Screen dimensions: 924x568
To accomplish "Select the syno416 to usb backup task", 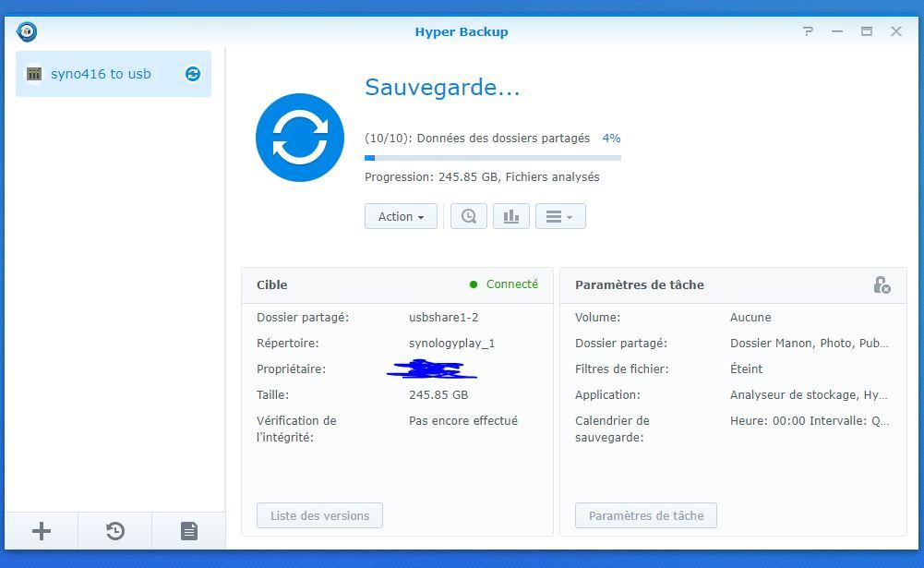I will point(114,74).
